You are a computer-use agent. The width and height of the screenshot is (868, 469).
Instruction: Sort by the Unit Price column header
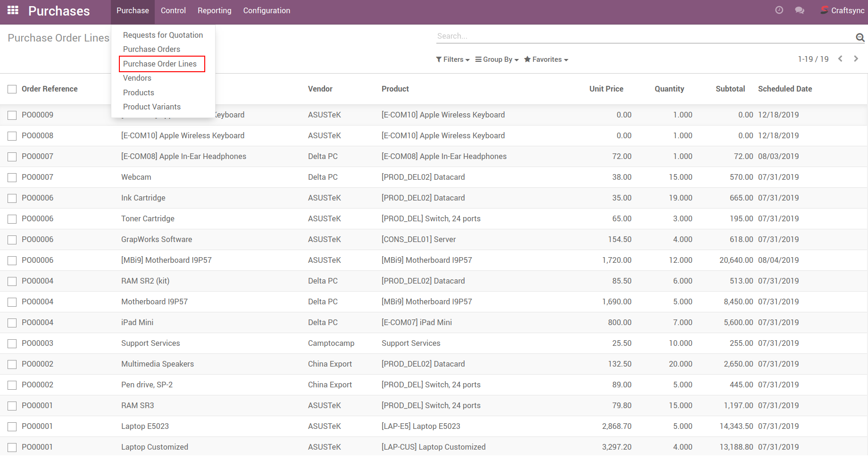pyautogui.click(x=606, y=89)
